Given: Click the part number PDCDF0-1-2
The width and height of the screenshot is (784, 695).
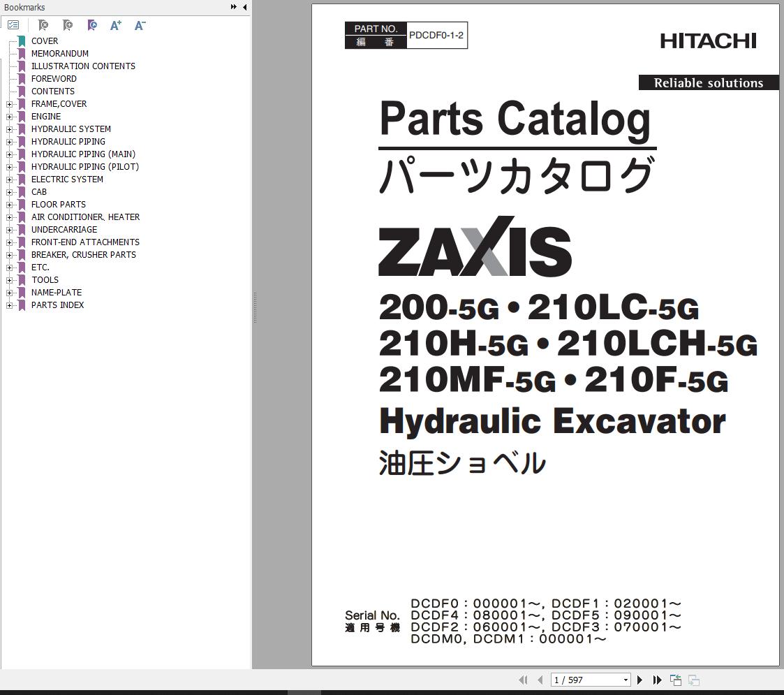Looking at the screenshot, I should pos(436,35).
